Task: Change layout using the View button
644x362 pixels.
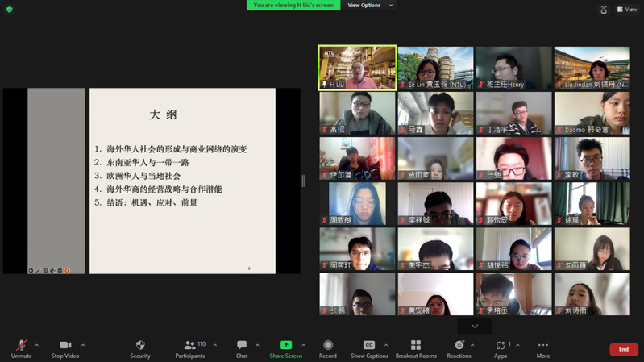Action: [x=626, y=10]
